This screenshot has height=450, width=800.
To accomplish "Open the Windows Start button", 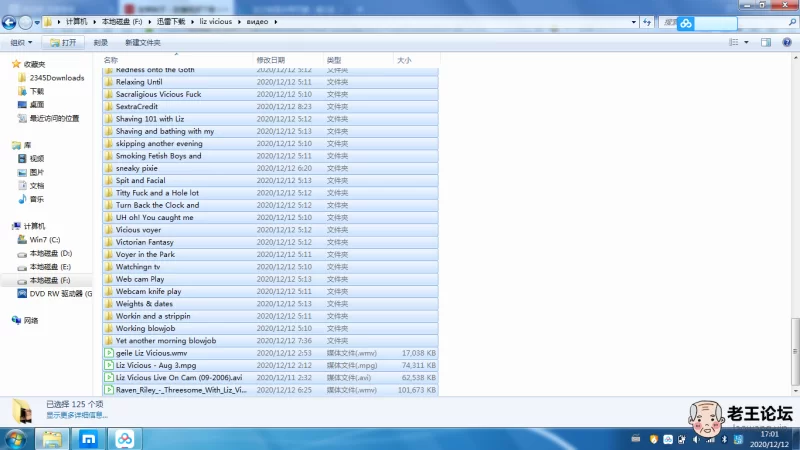I will (15, 439).
